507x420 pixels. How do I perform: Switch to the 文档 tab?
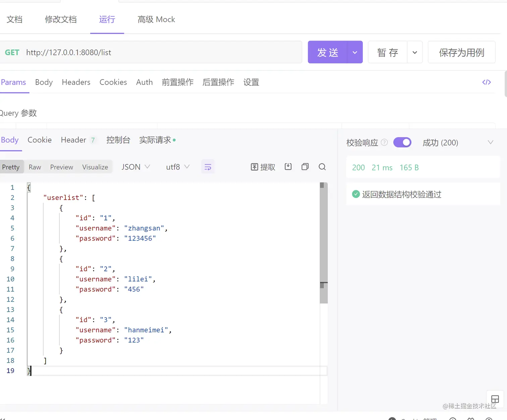point(14,19)
